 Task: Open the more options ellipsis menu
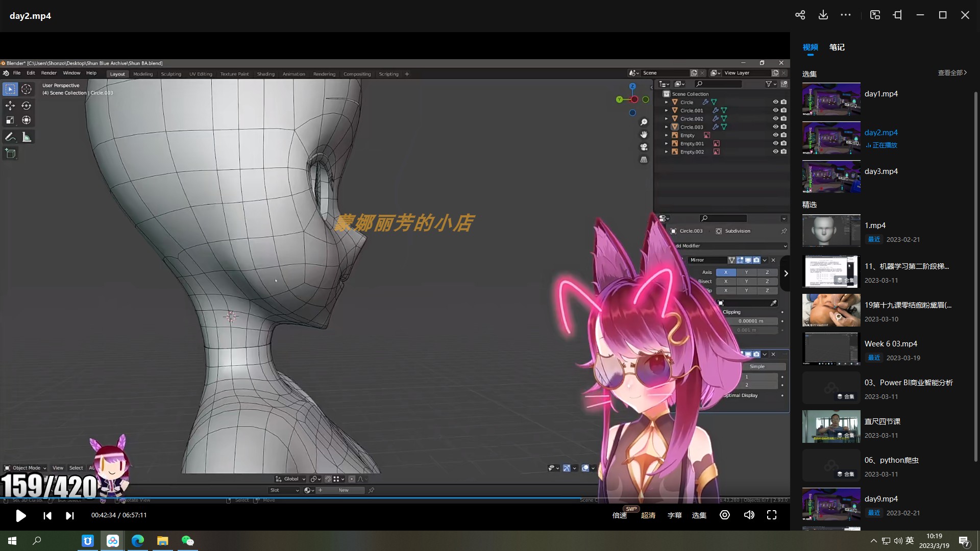point(846,15)
